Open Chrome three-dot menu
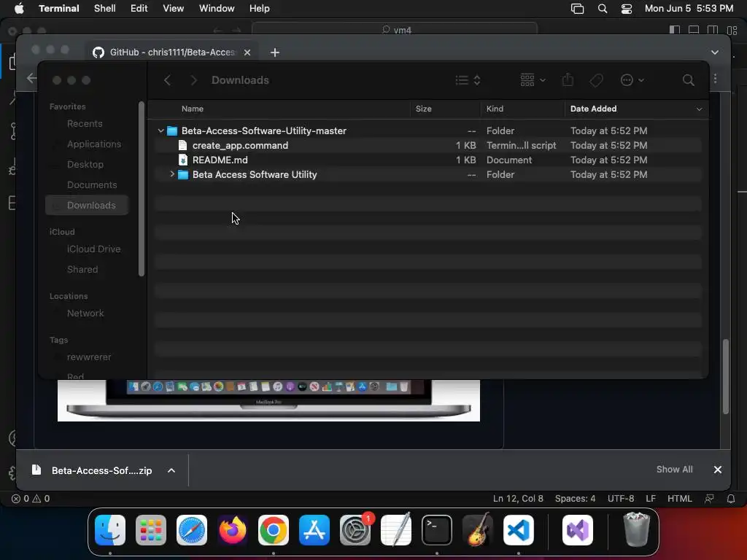This screenshot has width=747, height=560. coord(715,79)
